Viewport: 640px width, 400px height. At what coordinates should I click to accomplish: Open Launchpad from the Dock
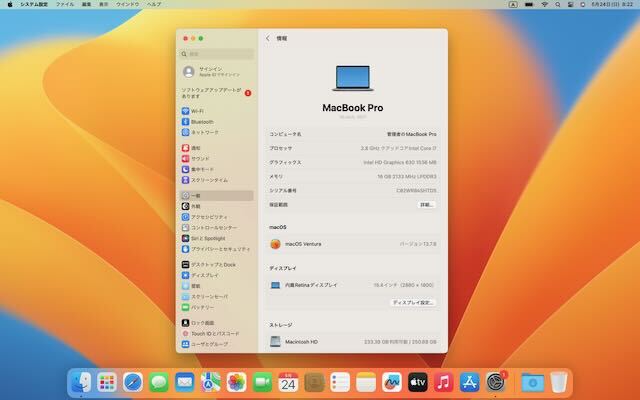click(x=107, y=382)
